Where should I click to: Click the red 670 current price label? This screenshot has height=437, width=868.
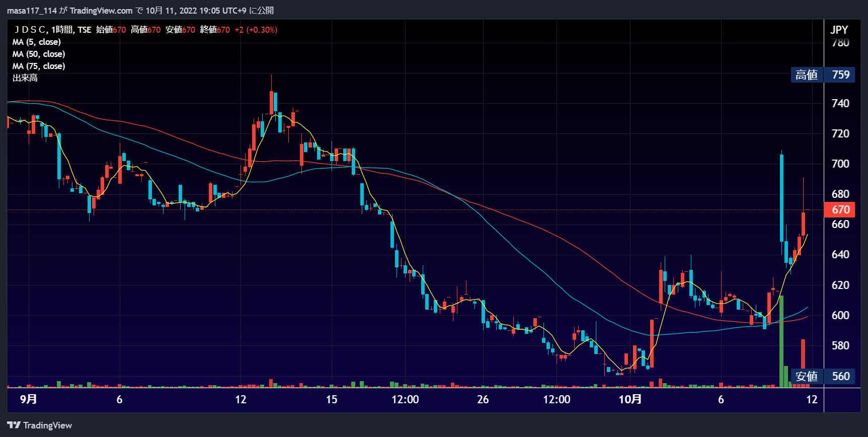840,209
